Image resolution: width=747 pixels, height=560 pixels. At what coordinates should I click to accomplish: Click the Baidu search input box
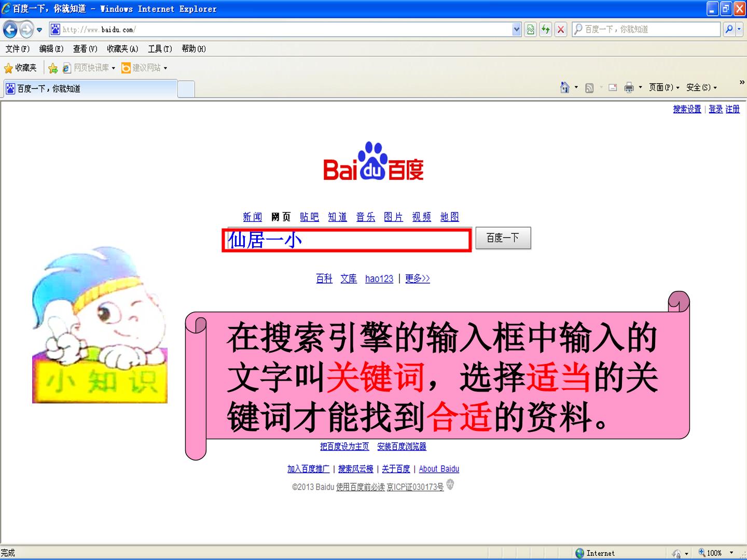pyautogui.click(x=347, y=240)
